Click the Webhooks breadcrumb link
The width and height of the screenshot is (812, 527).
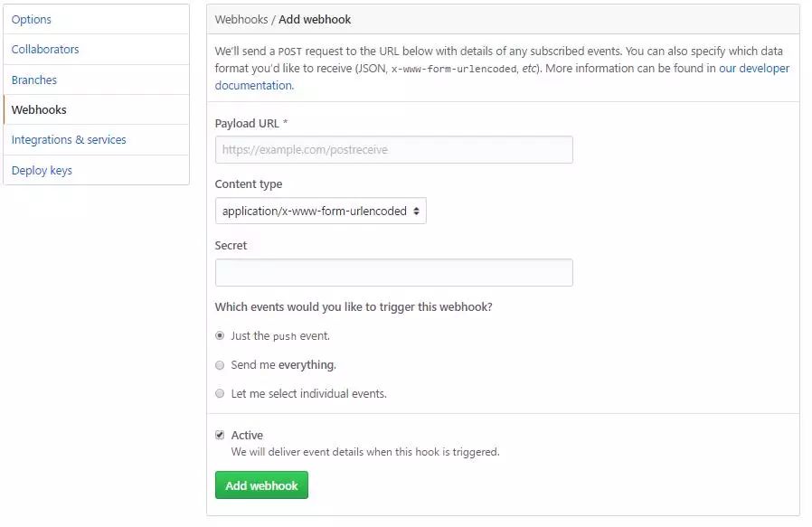(x=241, y=20)
